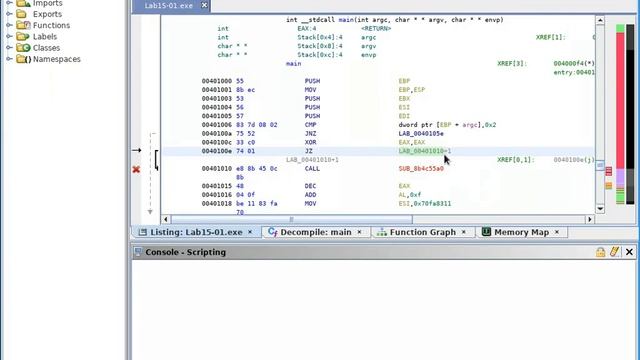Screen dimensions: 640x360
Task: Select the Classes tree item
Action: click(47, 48)
